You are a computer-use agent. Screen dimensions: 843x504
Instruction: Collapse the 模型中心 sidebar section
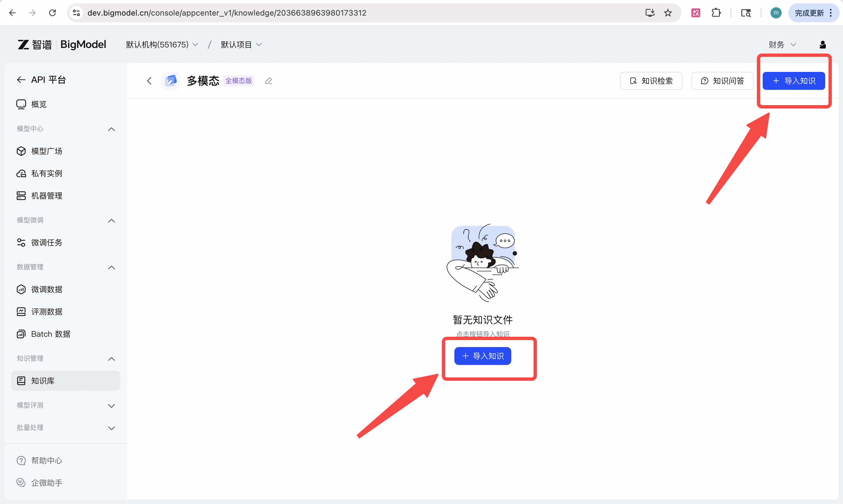tap(111, 129)
